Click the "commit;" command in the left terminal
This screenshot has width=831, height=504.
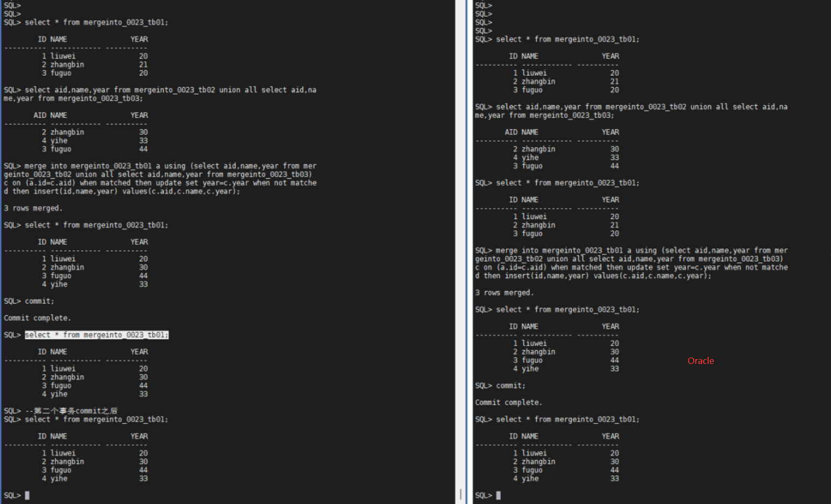tap(39, 301)
